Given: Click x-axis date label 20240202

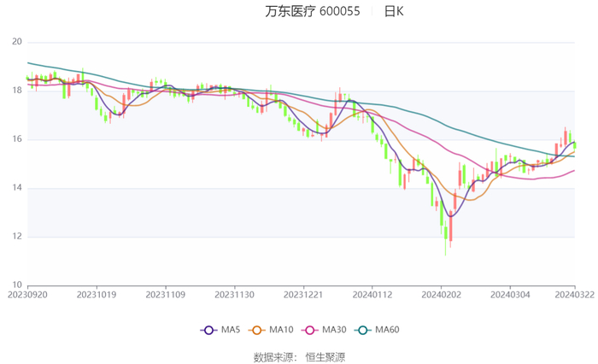Looking at the screenshot, I should point(442,295).
